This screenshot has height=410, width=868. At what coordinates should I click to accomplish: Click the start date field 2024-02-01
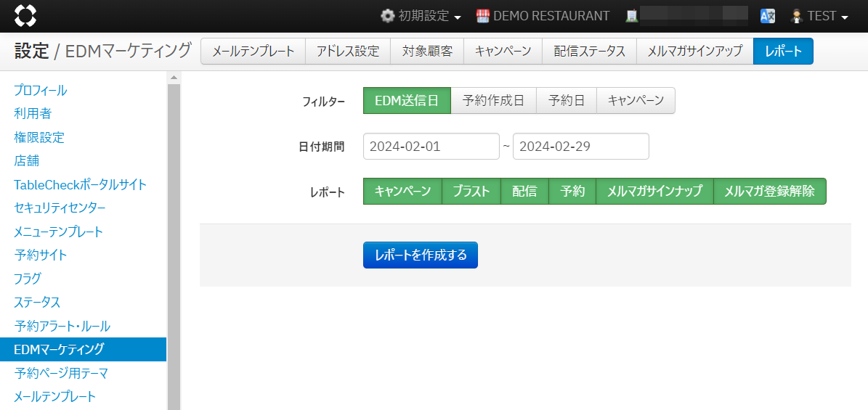click(431, 146)
